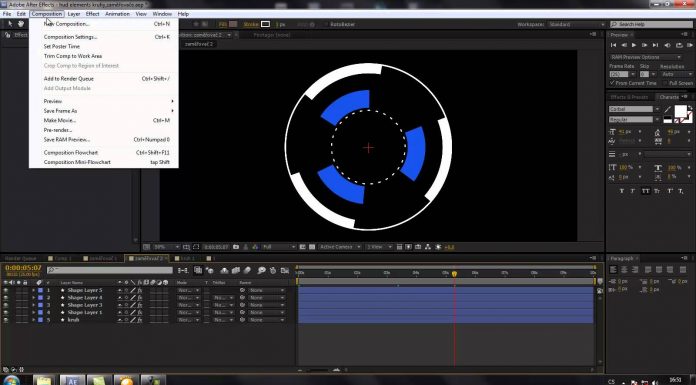Open Composition Mini-Flowchart icon in timeline
This screenshot has height=385, width=696.
(182, 270)
